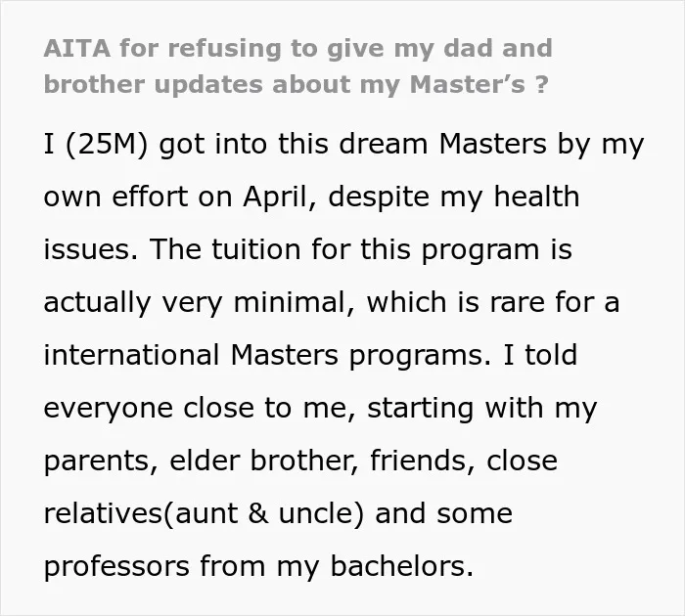The image size is (685, 616).
Task: Click the word 'everyone' at the line start
Action: point(109,410)
